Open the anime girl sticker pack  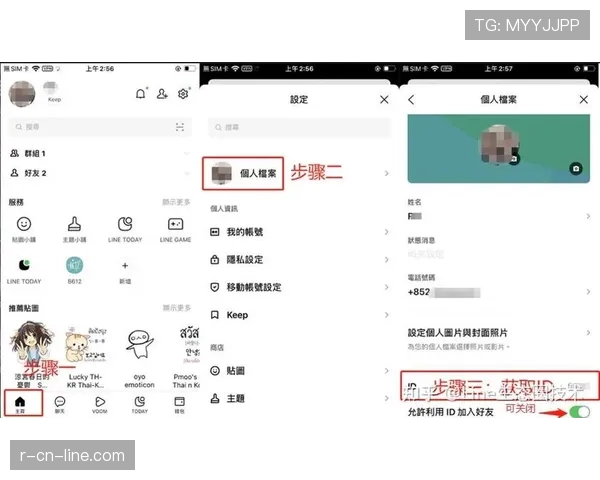[x=31, y=354]
